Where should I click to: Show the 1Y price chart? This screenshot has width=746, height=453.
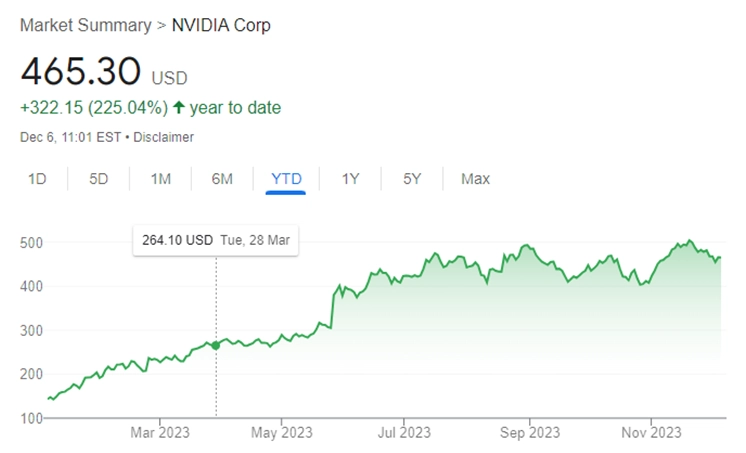point(350,179)
